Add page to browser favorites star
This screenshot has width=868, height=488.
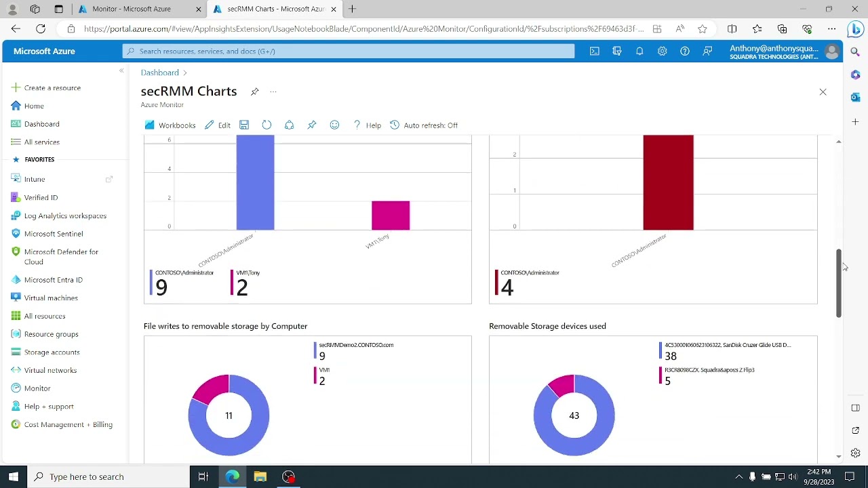pyautogui.click(x=703, y=28)
